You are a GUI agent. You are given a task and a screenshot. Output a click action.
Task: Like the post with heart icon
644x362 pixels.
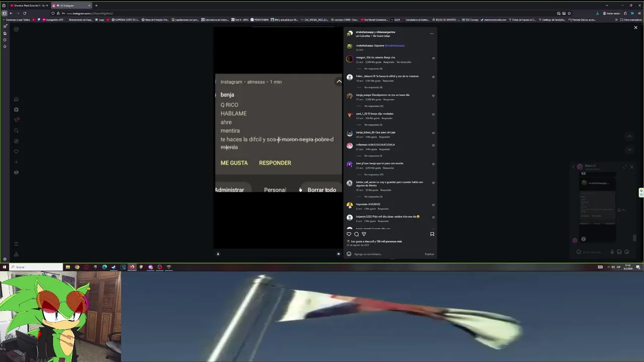tap(349, 234)
